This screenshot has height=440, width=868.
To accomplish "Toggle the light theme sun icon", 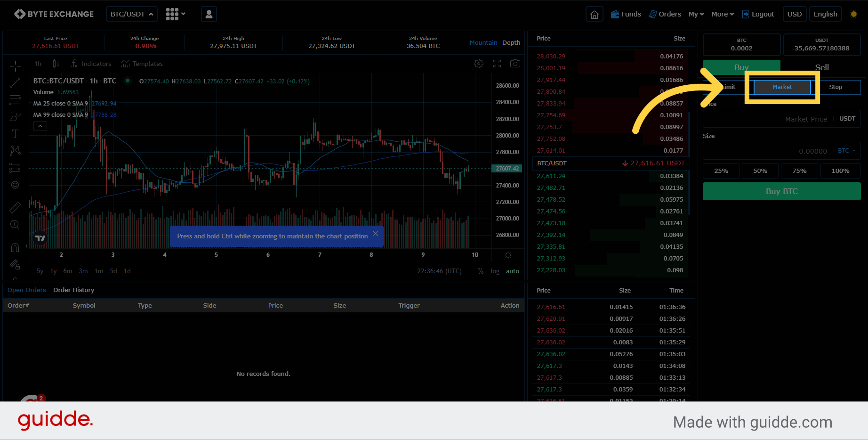I will coord(854,14).
